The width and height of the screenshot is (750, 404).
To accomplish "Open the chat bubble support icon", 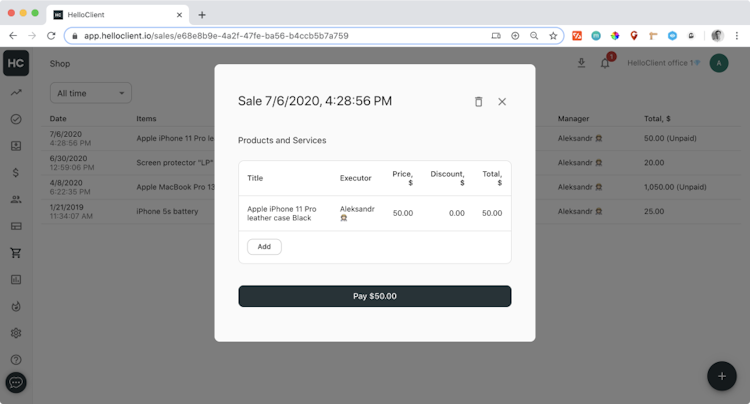I will coord(16,382).
